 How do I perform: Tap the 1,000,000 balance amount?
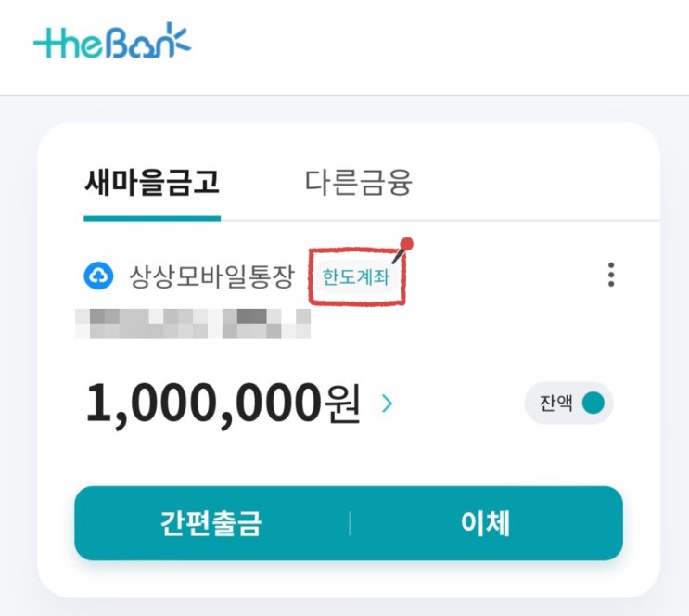tap(203, 404)
